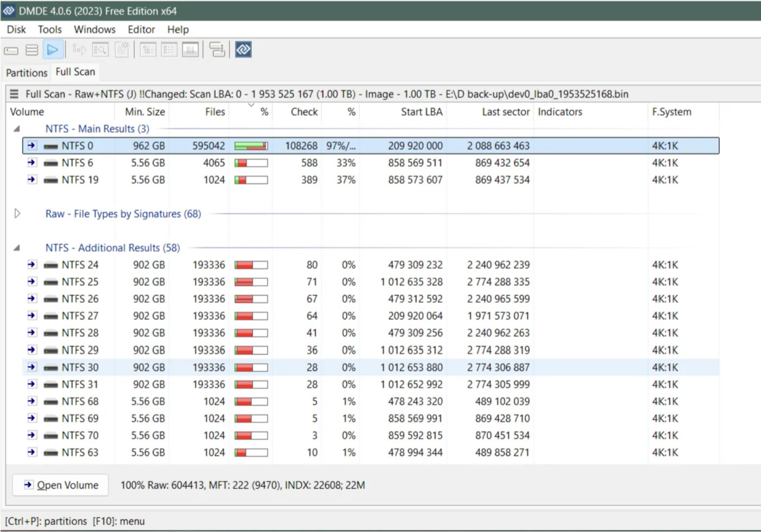Click files value 595042 for NTFS 0
This screenshot has width=761, height=532.
pyautogui.click(x=209, y=146)
